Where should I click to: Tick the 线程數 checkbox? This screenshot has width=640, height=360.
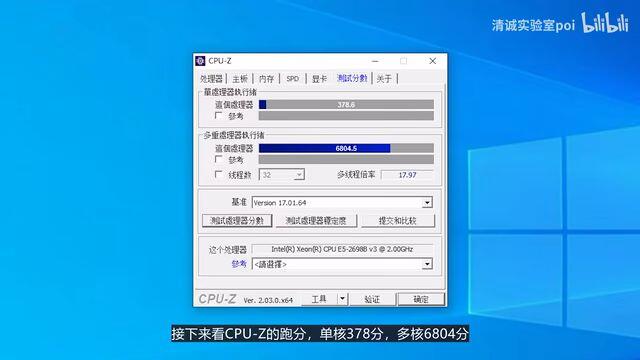coord(219,175)
